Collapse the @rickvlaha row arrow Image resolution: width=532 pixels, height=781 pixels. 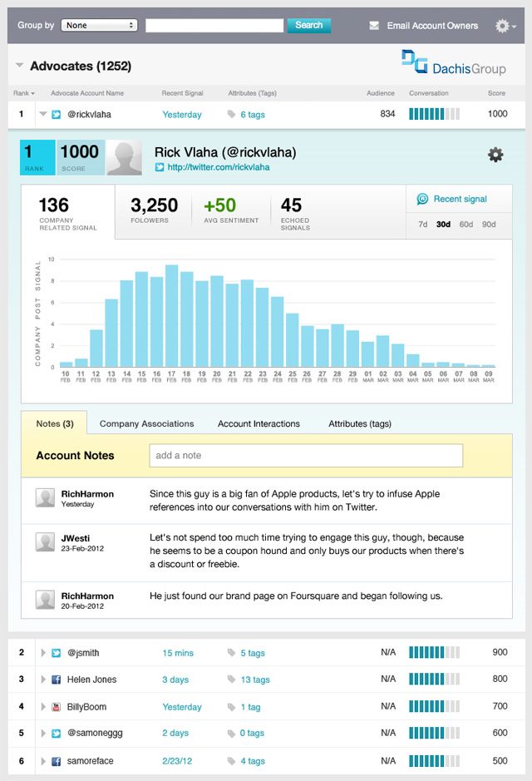pos(42,114)
